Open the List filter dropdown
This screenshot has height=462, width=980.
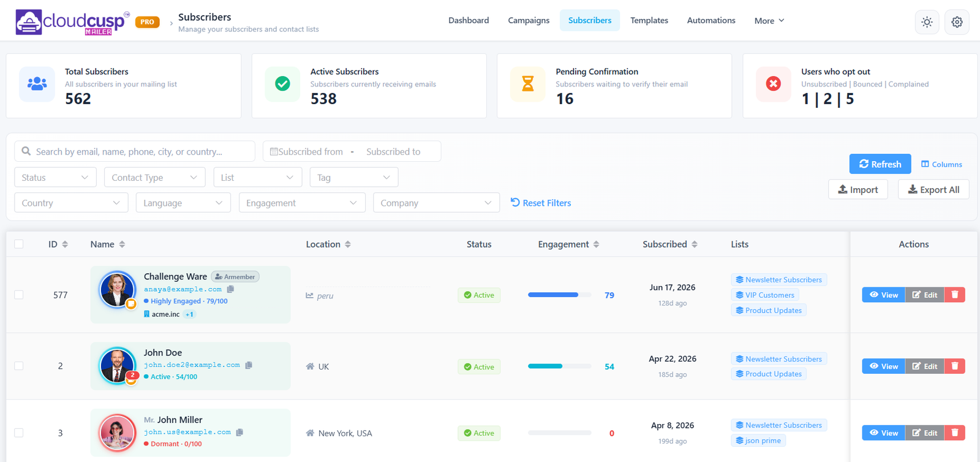tap(258, 177)
